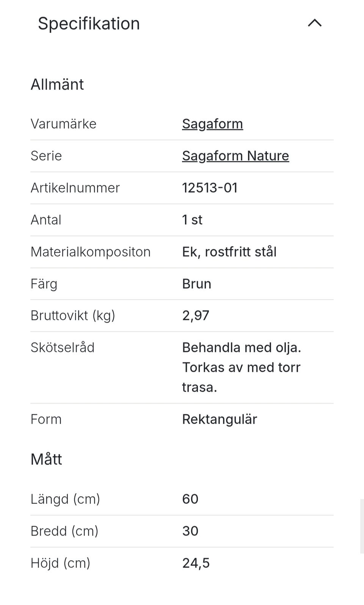Click the shape value Rektangulär
This screenshot has height=605, width=364.
point(220,420)
